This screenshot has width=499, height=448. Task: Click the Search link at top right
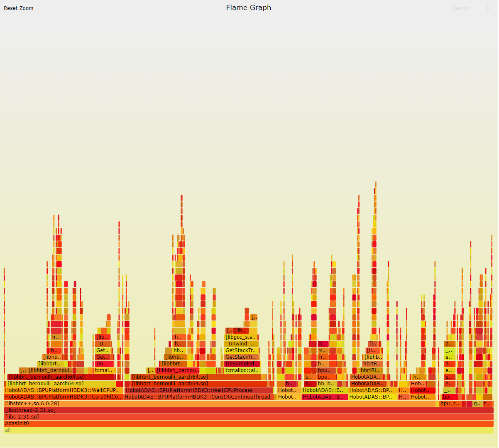(460, 8)
